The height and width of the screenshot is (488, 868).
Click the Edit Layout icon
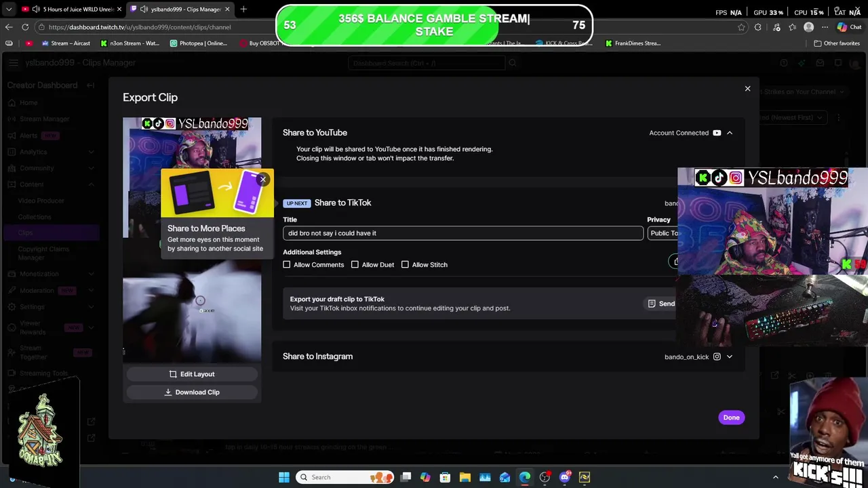click(173, 374)
